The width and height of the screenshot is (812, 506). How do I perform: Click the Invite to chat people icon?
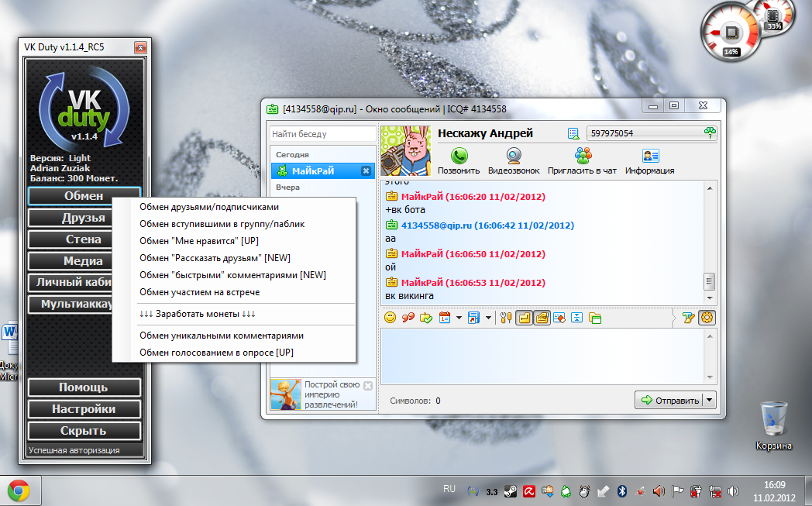click(x=583, y=156)
